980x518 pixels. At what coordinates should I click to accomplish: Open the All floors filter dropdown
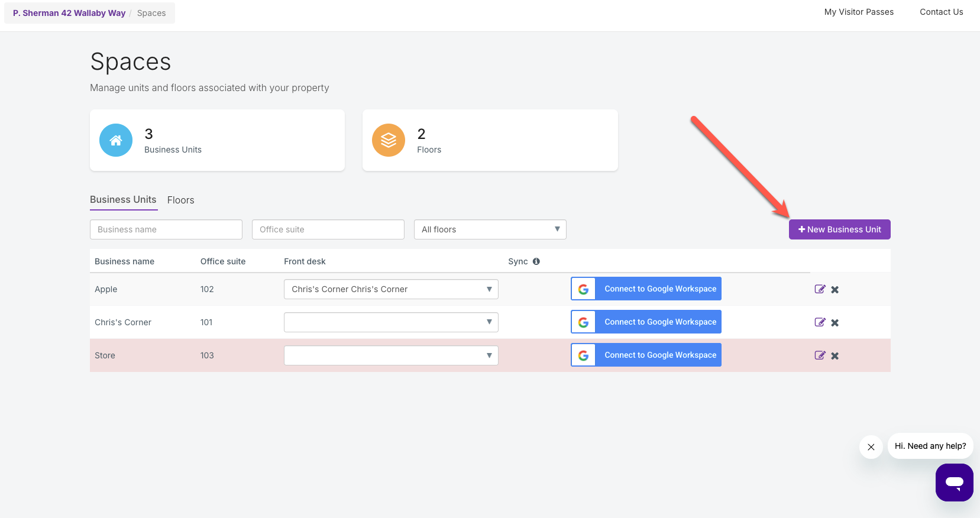tap(490, 229)
